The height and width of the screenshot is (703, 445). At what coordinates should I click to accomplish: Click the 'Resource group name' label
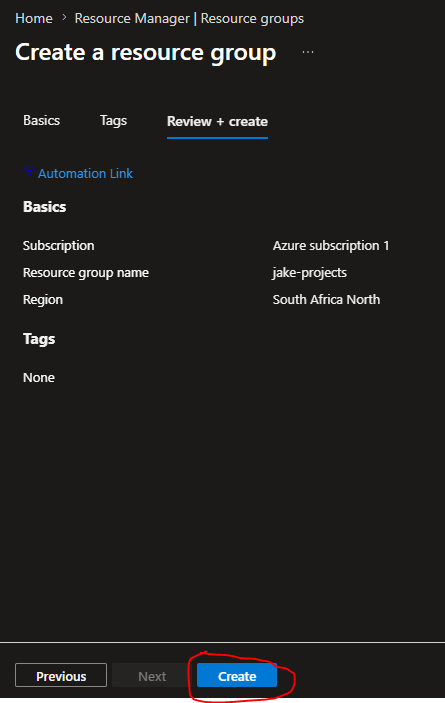86,273
